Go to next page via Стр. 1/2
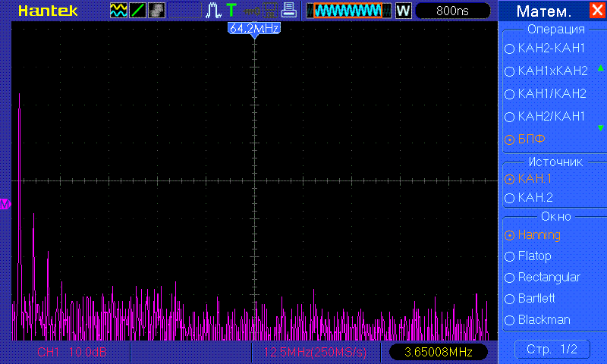Screen dimensions: 607x364 551,350
